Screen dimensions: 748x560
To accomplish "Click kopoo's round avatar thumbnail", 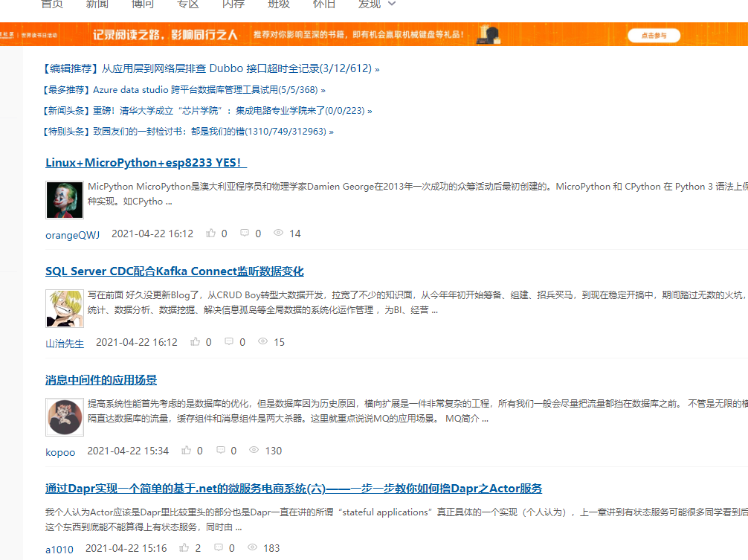I will tap(65, 417).
